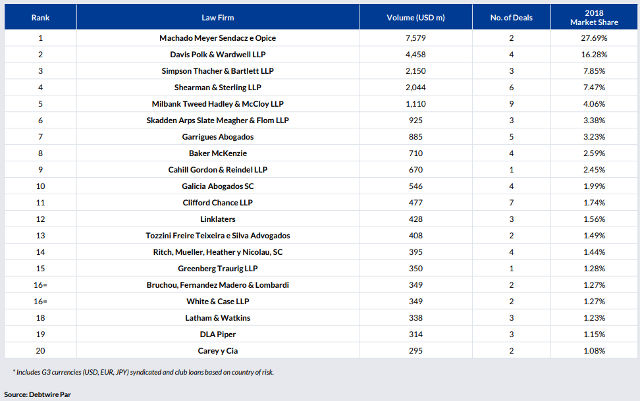Click volume value 546
The width and height of the screenshot is (640, 401).
tap(416, 186)
